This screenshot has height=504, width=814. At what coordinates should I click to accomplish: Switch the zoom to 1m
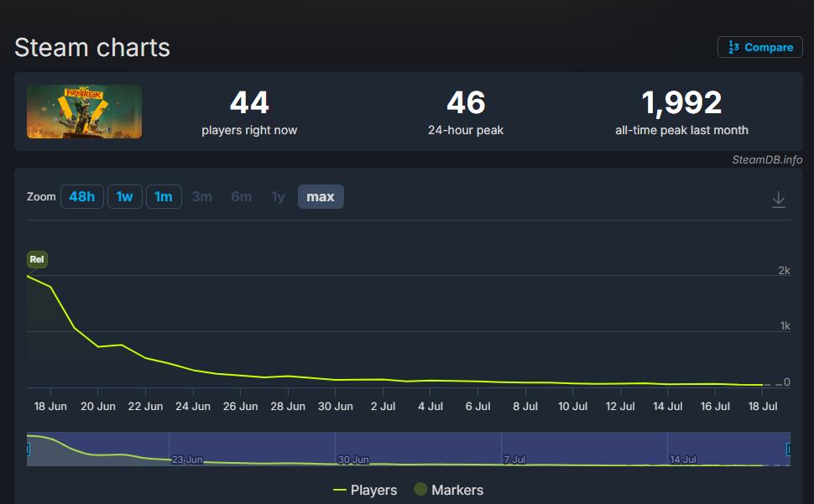(x=164, y=197)
